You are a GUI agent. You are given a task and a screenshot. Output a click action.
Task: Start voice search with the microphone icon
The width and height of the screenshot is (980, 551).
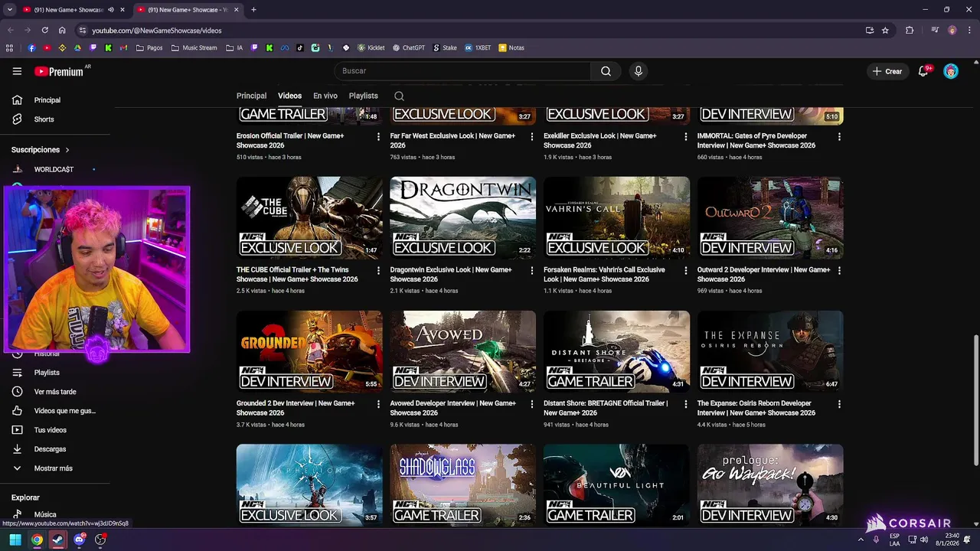click(x=638, y=71)
